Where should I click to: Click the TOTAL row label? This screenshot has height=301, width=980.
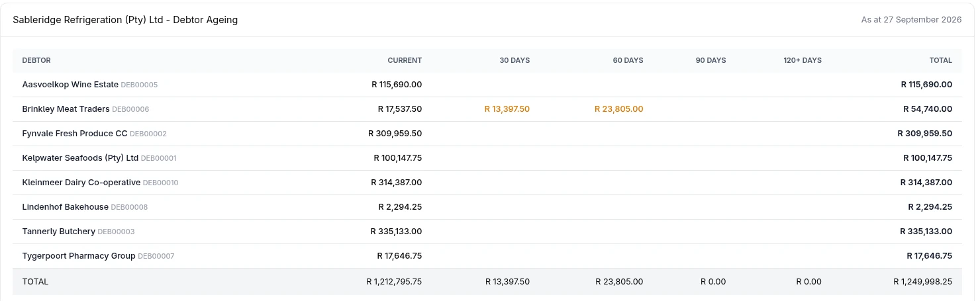[35, 282]
